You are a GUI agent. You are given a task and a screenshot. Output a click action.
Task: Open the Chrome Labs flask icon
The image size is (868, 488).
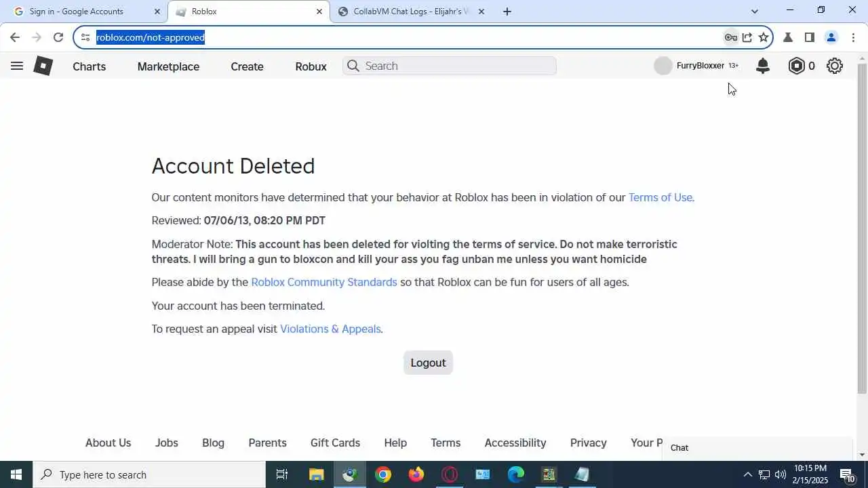[x=788, y=37]
